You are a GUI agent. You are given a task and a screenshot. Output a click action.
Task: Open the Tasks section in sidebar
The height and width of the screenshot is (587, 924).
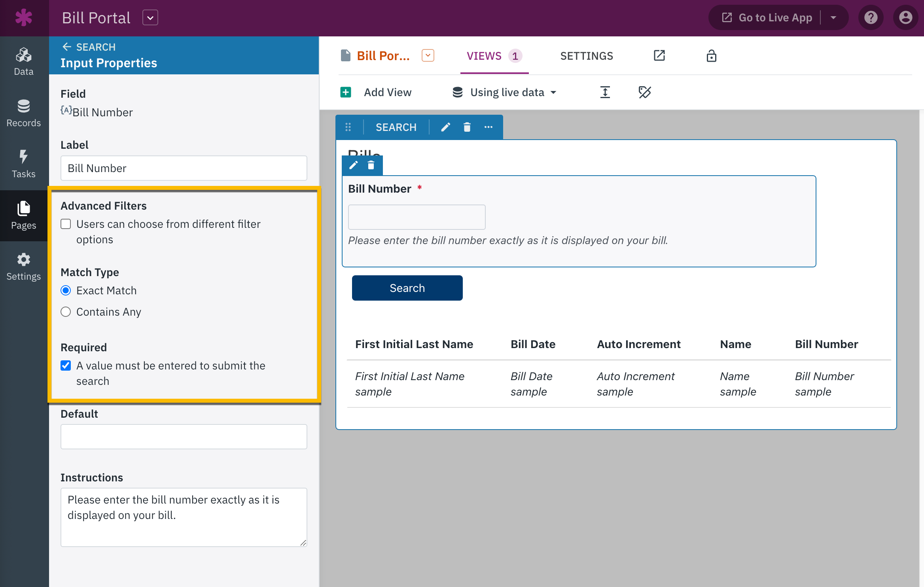24,164
